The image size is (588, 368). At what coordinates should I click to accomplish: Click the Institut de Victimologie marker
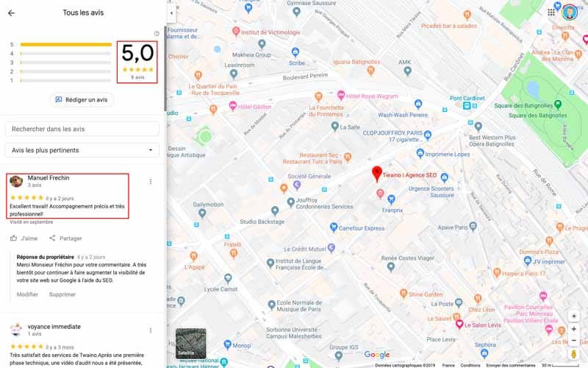point(236,32)
